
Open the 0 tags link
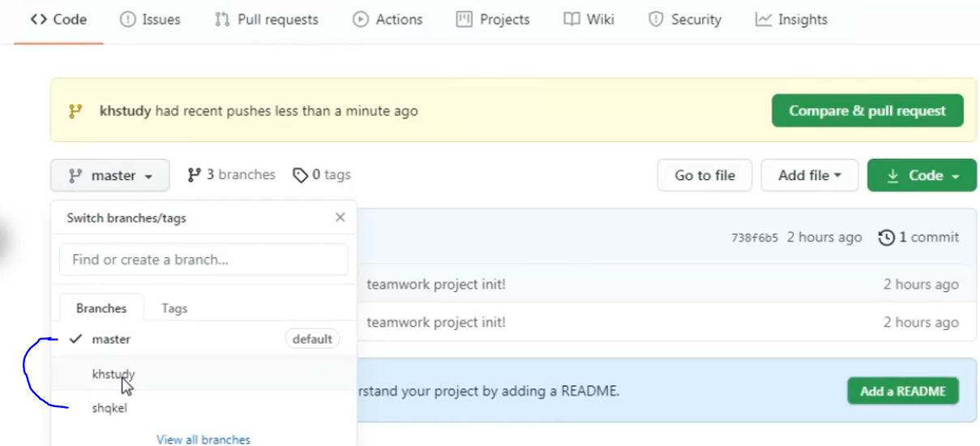(x=322, y=174)
